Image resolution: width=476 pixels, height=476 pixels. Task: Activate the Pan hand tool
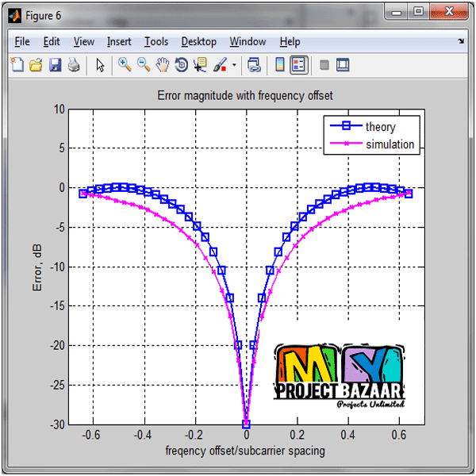[x=163, y=65]
